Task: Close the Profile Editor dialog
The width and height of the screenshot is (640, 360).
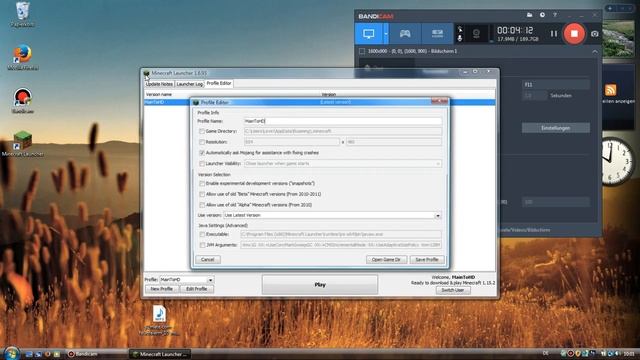Action: 440,101
